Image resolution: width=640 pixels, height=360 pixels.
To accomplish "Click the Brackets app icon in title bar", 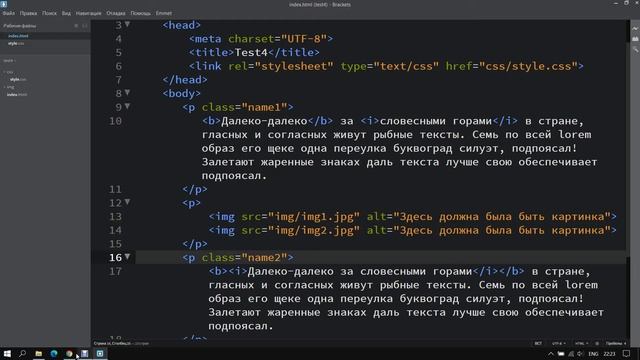I will point(4,4).
